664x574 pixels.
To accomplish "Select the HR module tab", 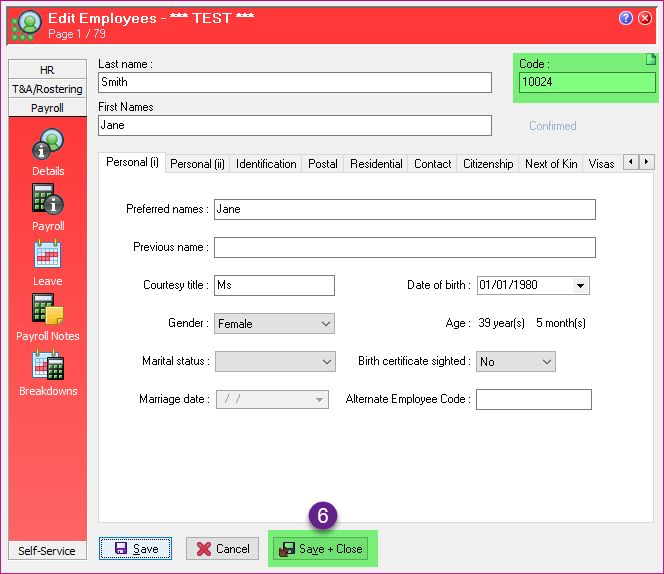I will 47,70.
